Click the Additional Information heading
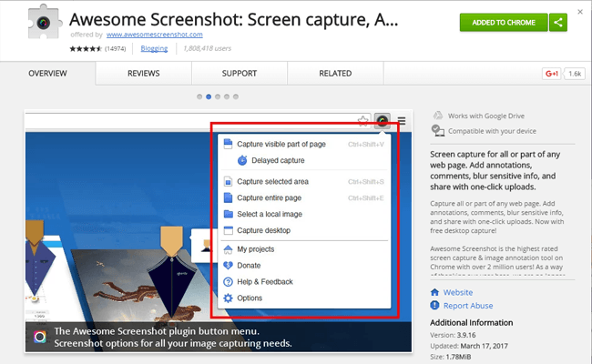 pos(472,322)
